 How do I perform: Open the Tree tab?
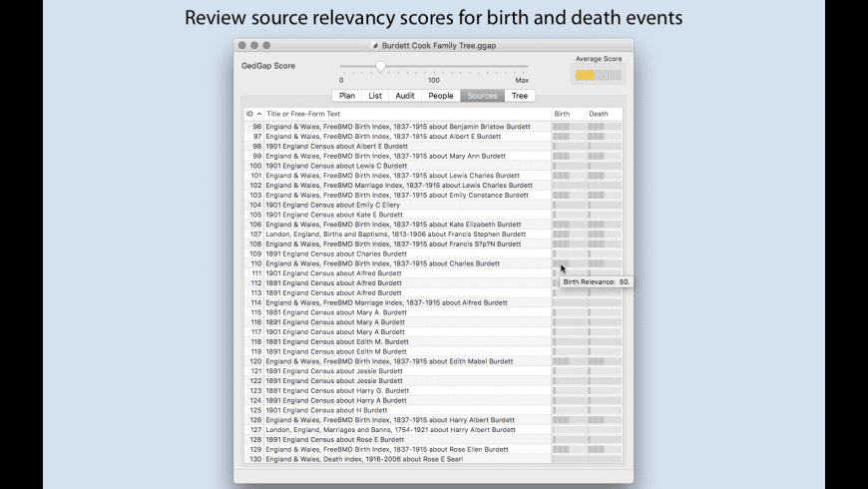click(519, 96)
